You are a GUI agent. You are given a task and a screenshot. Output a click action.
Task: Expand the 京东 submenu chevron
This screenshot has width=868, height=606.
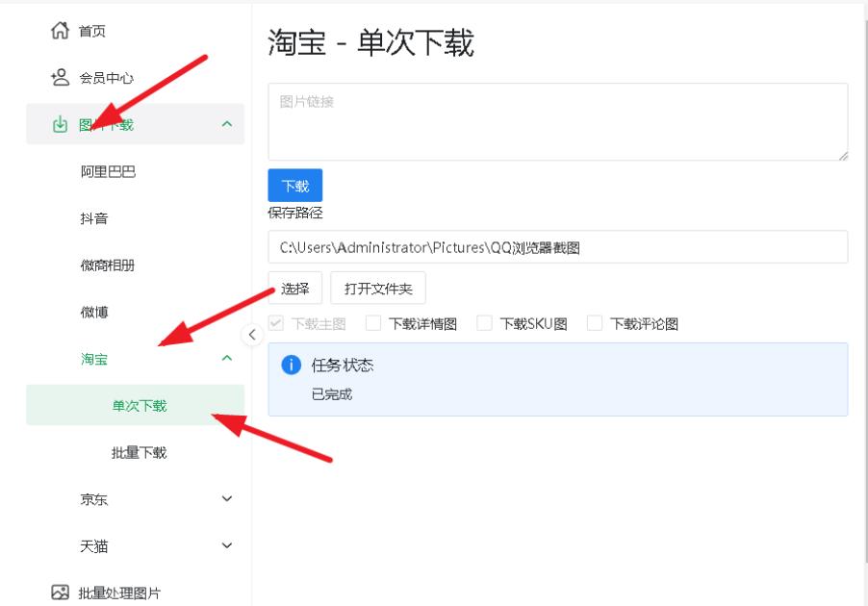[227, 498]
